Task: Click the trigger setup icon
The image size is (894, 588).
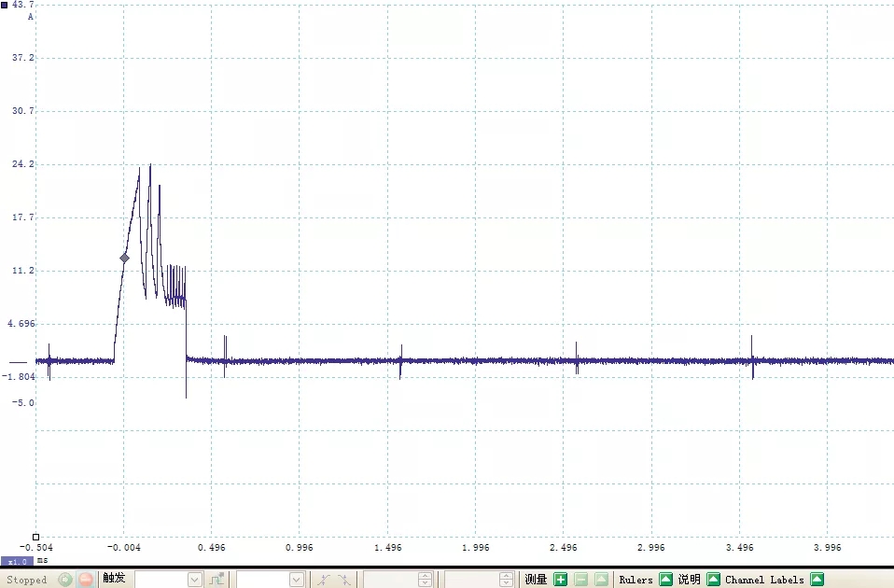Action: [217, 580]
